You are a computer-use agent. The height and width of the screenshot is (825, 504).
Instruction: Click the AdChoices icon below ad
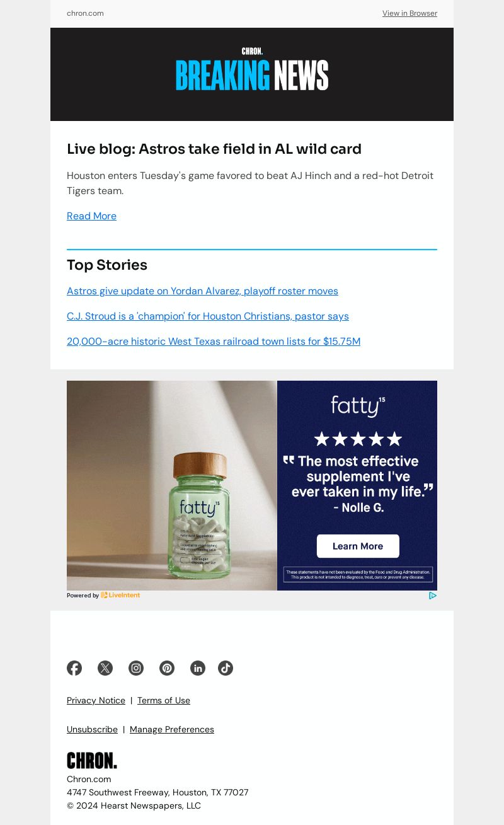point(433,596)
